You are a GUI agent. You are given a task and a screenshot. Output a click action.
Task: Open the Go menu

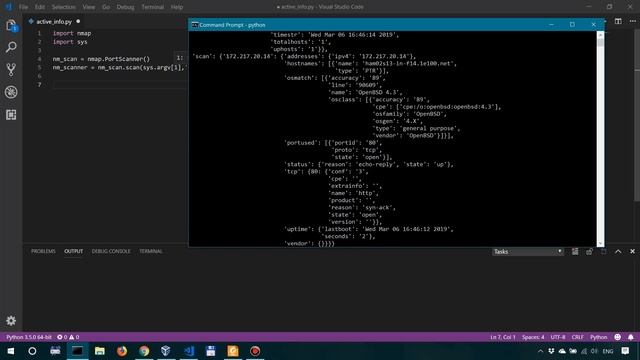pyautogui.click(x=106, y=7)
